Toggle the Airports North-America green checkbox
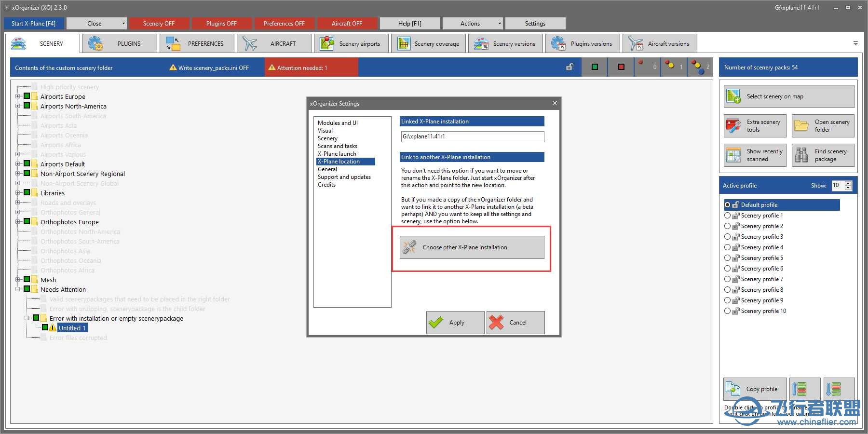The width and height of the screenshot is (868, 434). click(x=27, y=106)
